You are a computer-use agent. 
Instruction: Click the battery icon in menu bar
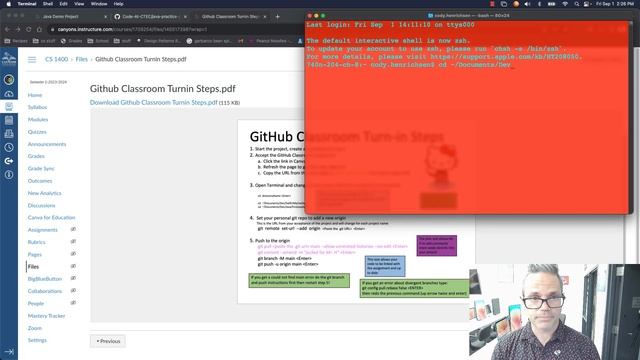click(551, 4)
